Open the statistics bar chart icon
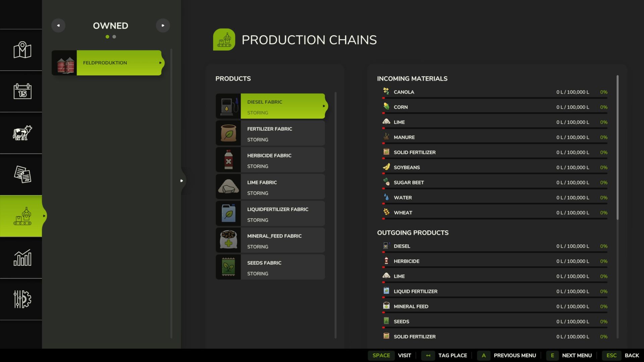Viewport: 644px width, 362px height. [x=22, y=258]
